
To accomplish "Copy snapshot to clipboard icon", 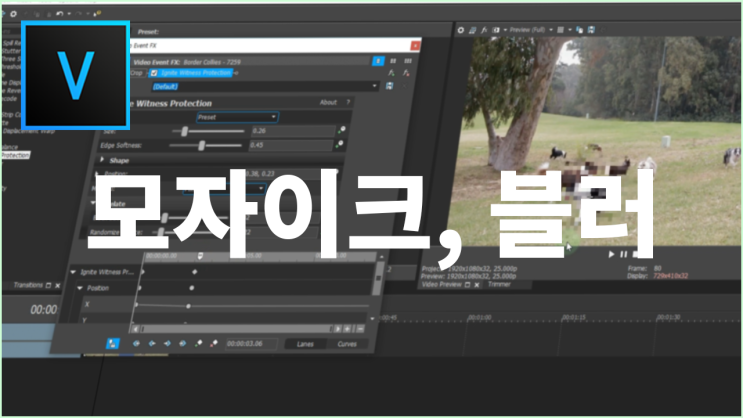I will coord(579,30).
